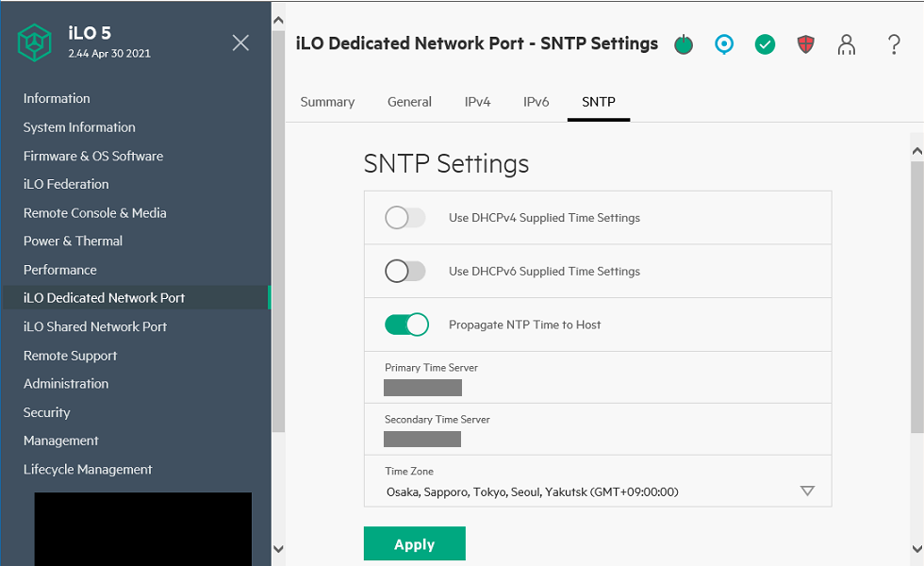Click the Time Zone dropdown arrow

coord(807,491)
